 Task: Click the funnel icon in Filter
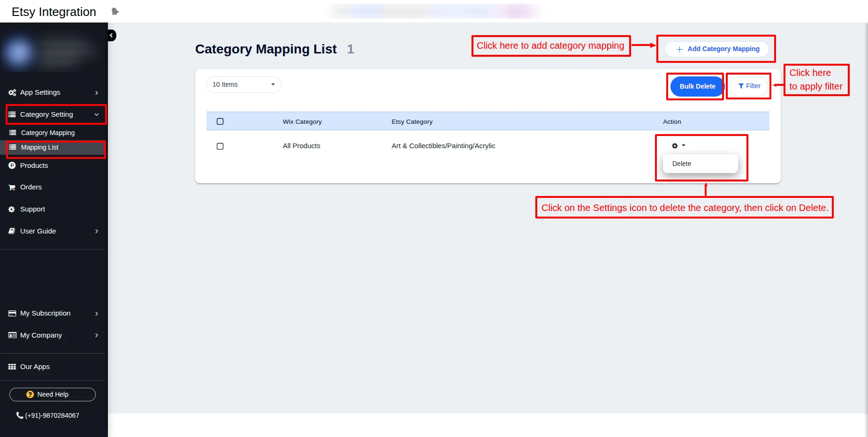tap(741, 86)
